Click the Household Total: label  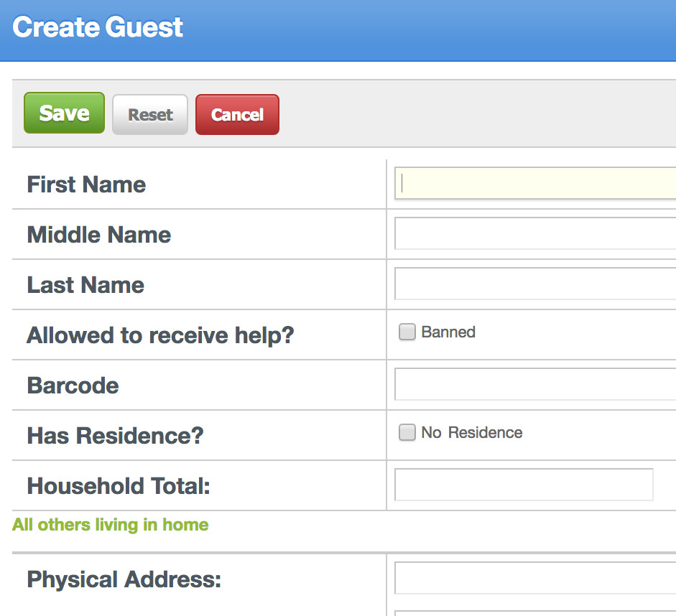(118, 486)
